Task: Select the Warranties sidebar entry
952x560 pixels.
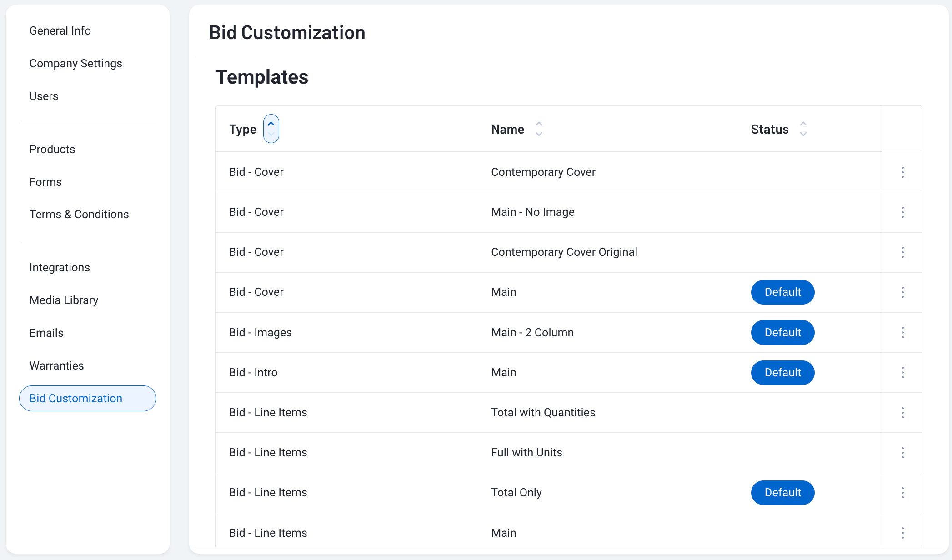Action: pyautogui.click(x=56, y=365)
